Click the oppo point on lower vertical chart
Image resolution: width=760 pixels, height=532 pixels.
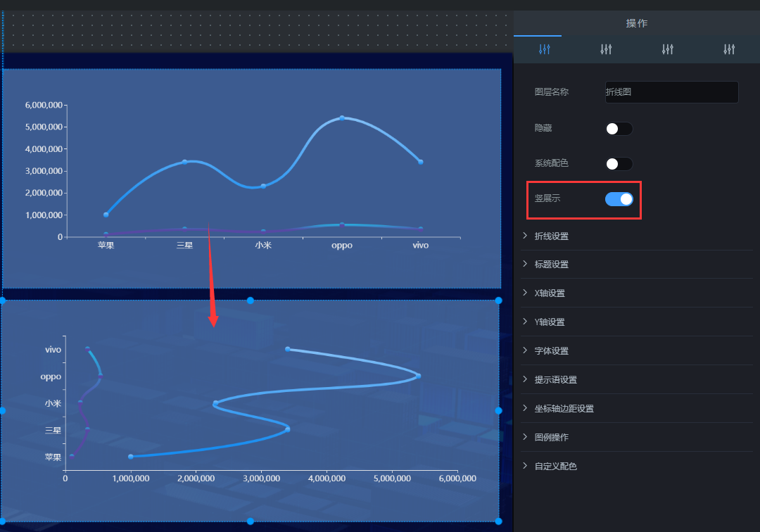[418, 376]
